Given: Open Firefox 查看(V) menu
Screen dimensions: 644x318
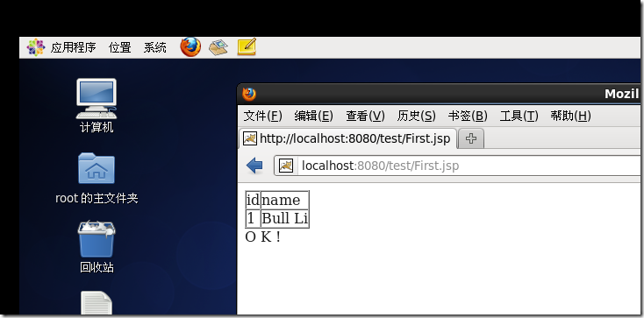Looking at the screenshot, I should 365,117.
